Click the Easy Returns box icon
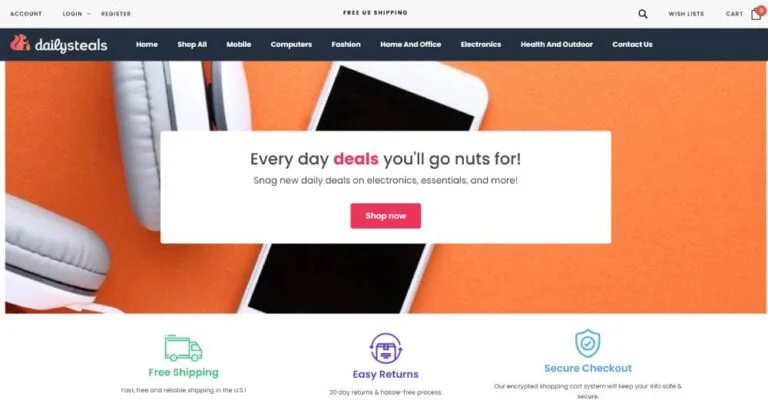Screen dimensions: 768x400 pos(386,348)
